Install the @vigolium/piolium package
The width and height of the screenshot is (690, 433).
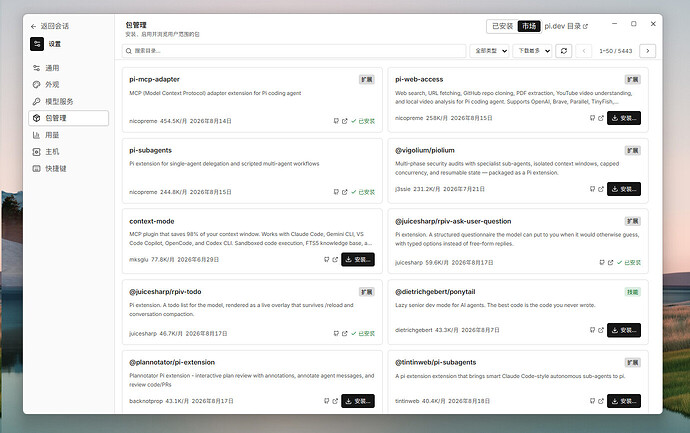click(624, 189)
